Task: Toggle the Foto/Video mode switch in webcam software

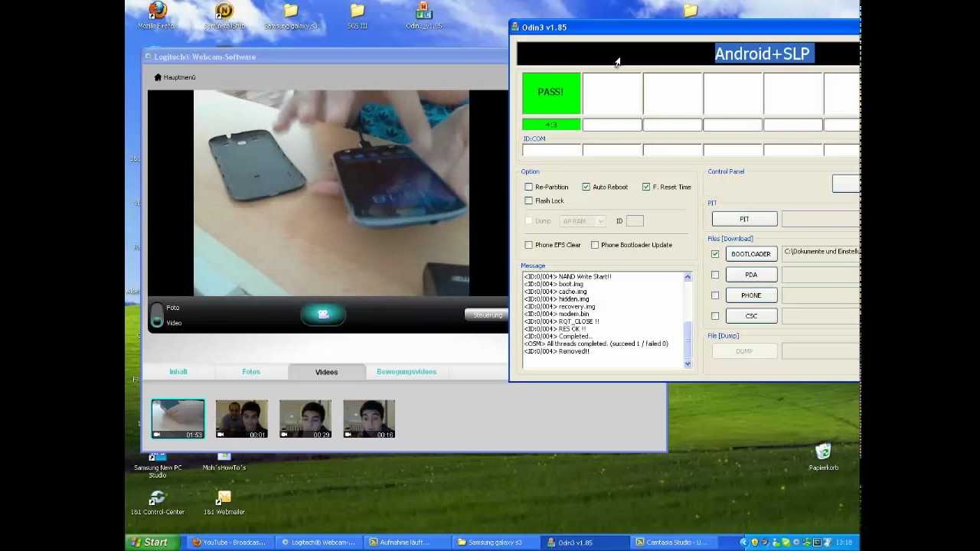Action: [157, 315]
